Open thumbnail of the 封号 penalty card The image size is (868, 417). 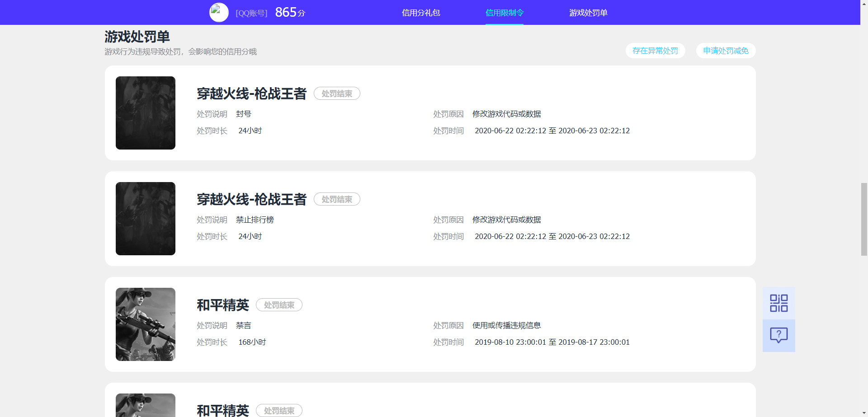[x=146, y=113]
